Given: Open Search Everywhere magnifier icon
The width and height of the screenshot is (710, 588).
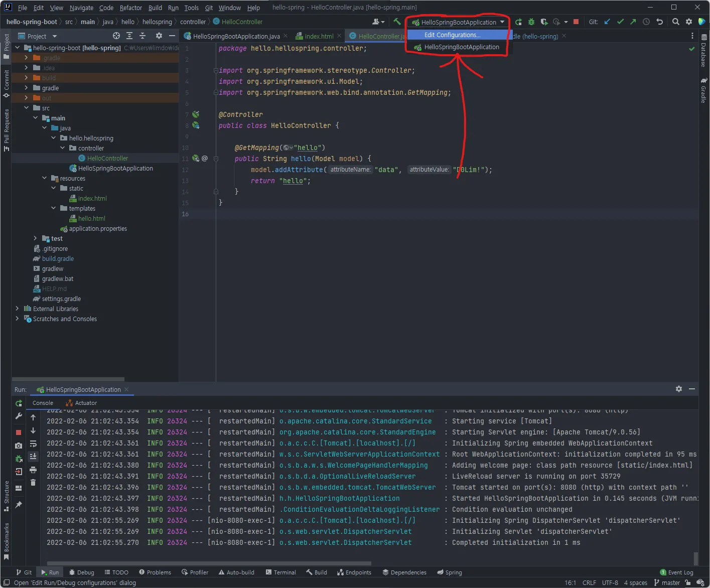Looking at the screenshot, I should point(676,22).
